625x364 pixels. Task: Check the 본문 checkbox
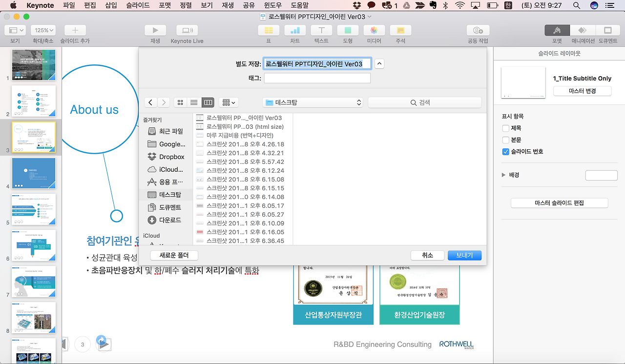(505, 140)
